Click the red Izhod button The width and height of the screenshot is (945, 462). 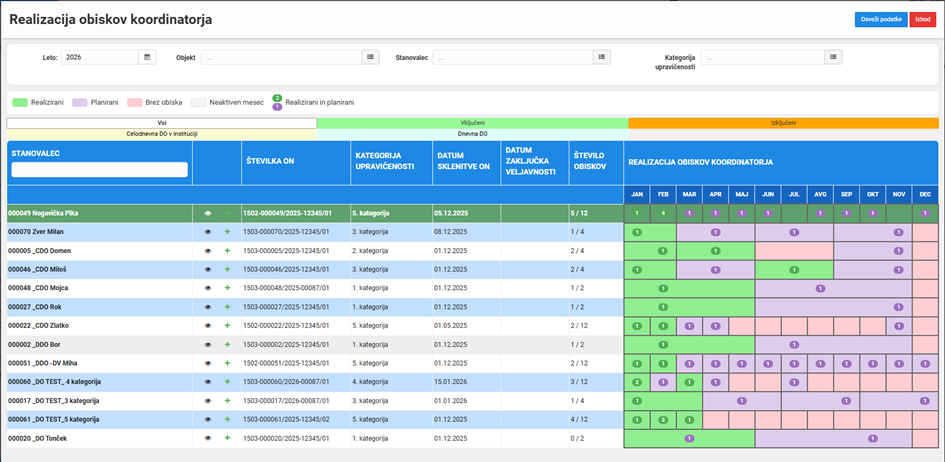(x=923, y=20)
